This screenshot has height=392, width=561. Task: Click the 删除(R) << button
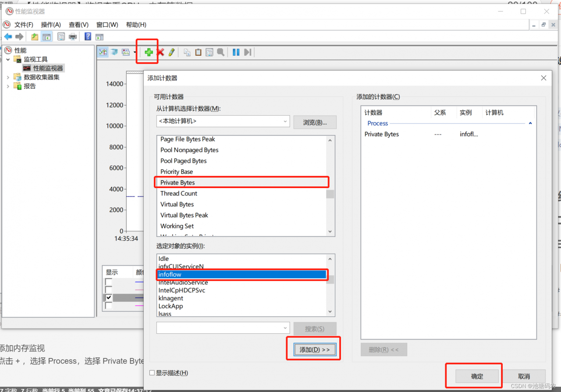(384, 350)
